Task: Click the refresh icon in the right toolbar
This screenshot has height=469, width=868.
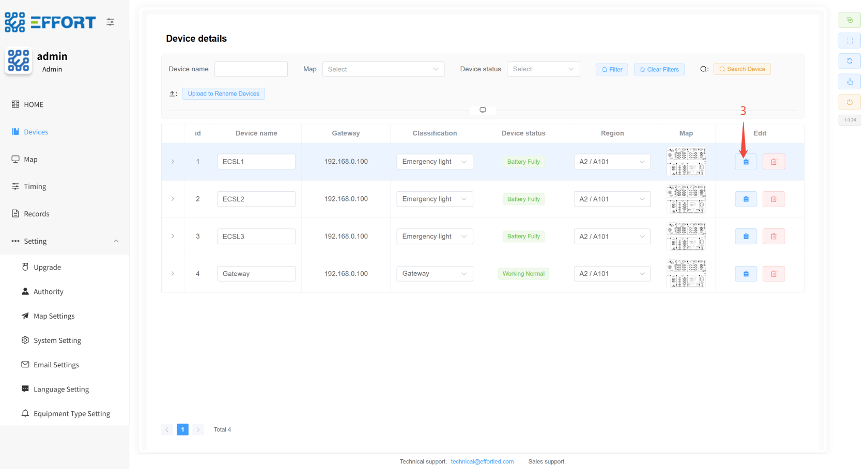Action: (849, 61)
